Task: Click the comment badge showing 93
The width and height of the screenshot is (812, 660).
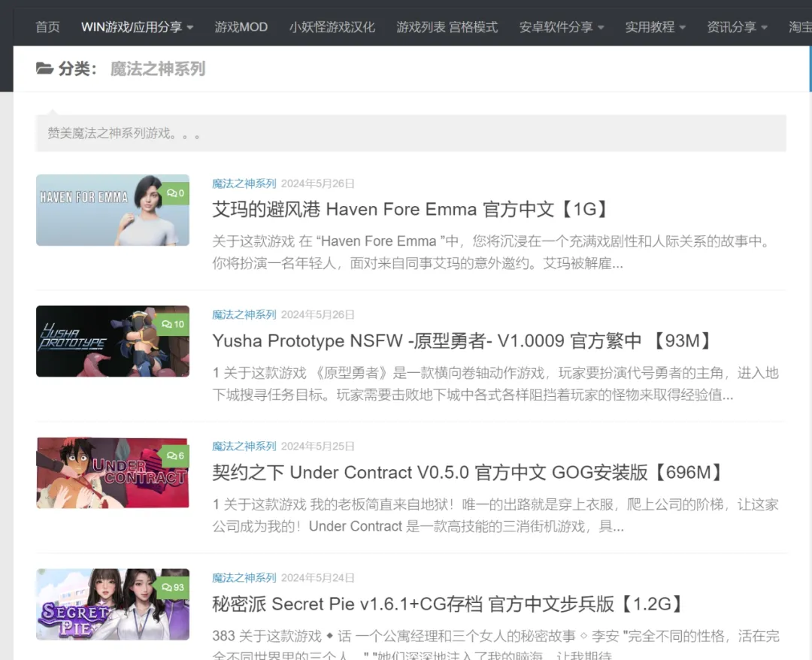Action: point(173,588)
